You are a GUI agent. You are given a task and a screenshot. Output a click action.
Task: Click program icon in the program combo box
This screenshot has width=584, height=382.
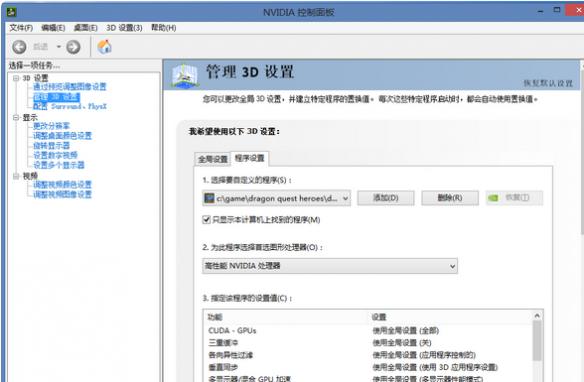tap(209, 198)
